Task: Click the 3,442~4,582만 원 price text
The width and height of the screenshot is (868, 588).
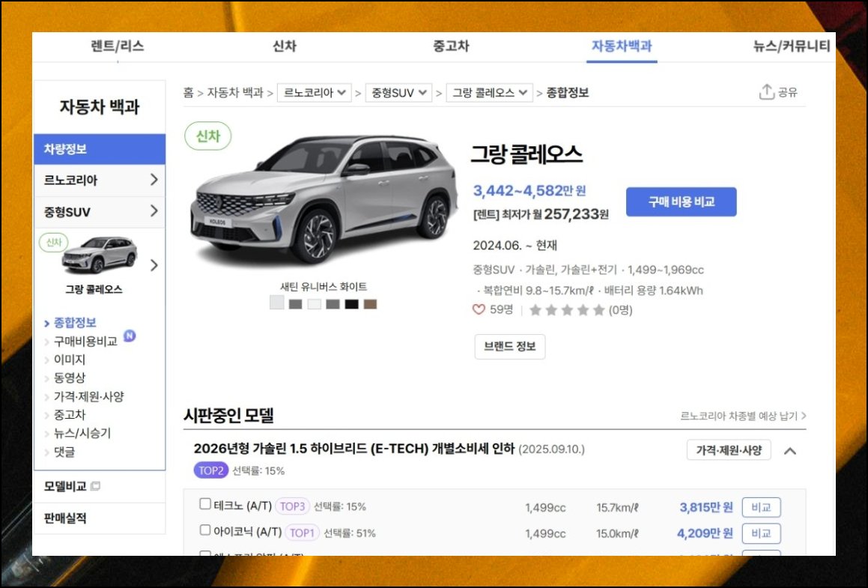Action: coord(529,190)
